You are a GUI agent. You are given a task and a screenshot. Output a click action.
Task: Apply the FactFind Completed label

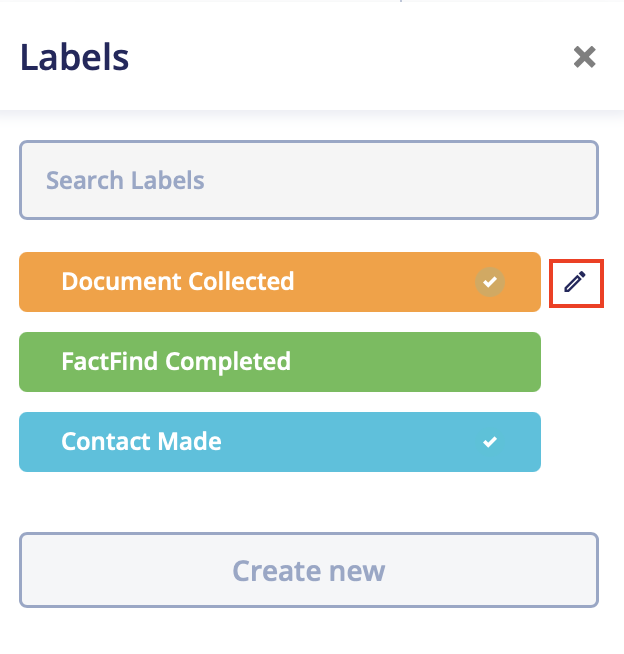coord(280,362)
